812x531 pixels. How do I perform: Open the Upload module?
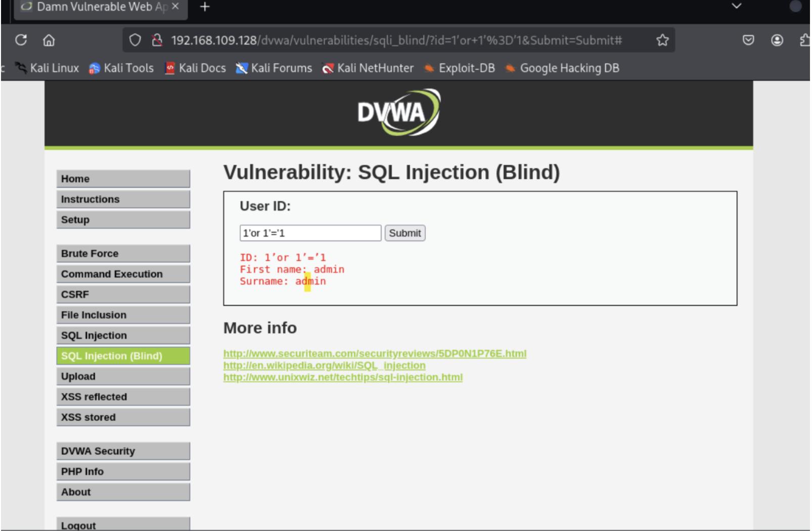[123, 376]
